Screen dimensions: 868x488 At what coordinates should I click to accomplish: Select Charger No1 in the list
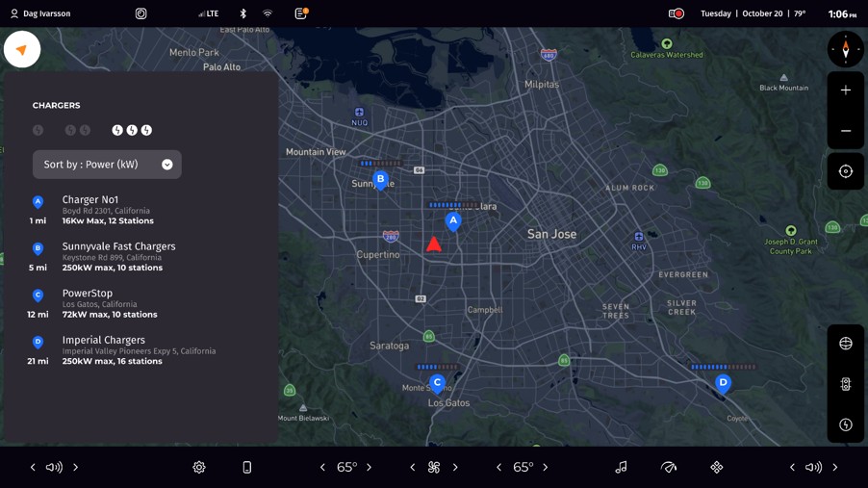pos(108,210)
